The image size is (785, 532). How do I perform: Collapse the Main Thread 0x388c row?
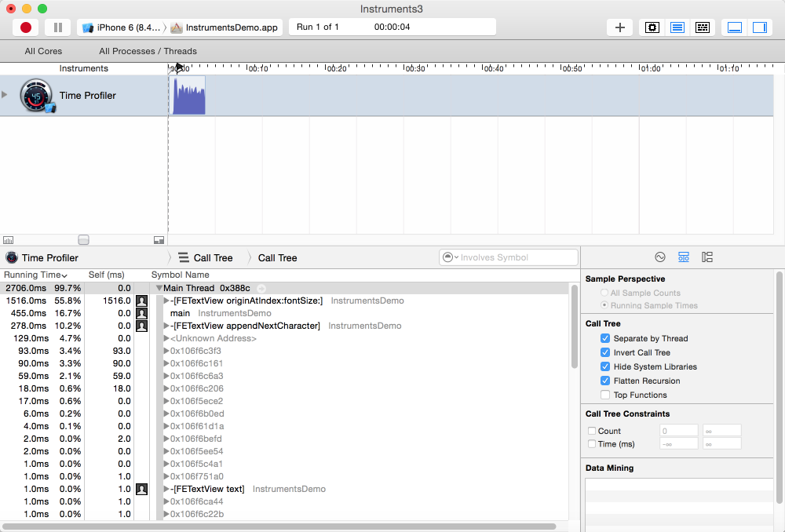click(x=159, y=289)
